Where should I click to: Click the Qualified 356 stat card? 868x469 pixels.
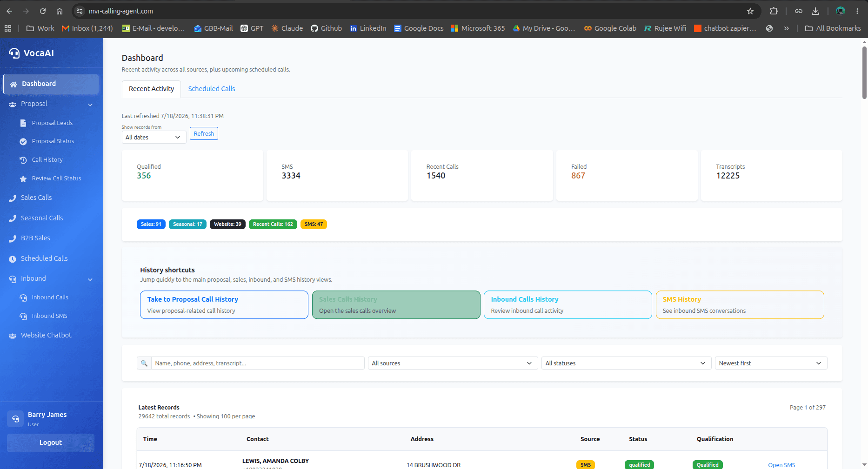pyautogui.click(x=193, y=175)
